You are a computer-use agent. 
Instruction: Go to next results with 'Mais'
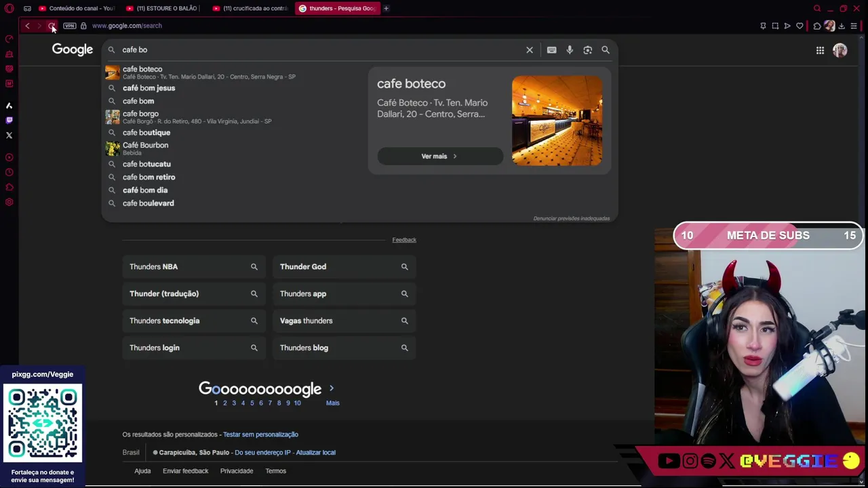point(332,403)
